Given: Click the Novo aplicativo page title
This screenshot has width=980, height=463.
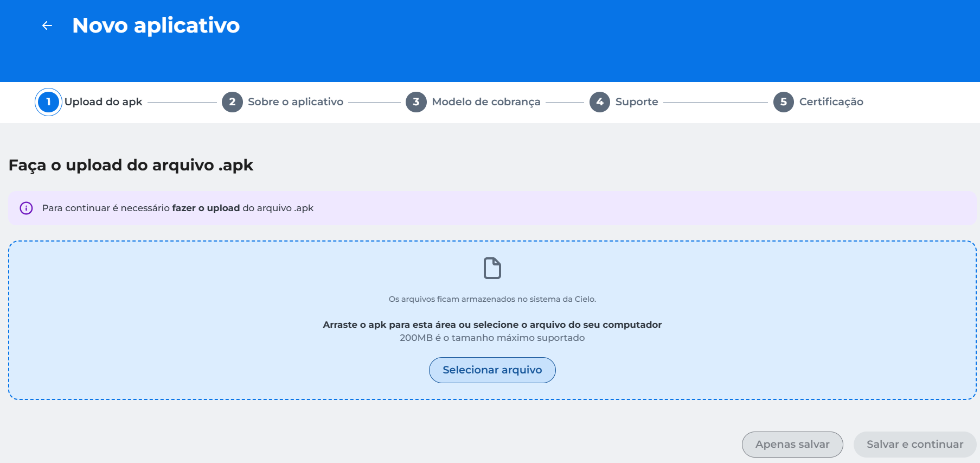Looking at the screenshot, I should tap(156, 26).
